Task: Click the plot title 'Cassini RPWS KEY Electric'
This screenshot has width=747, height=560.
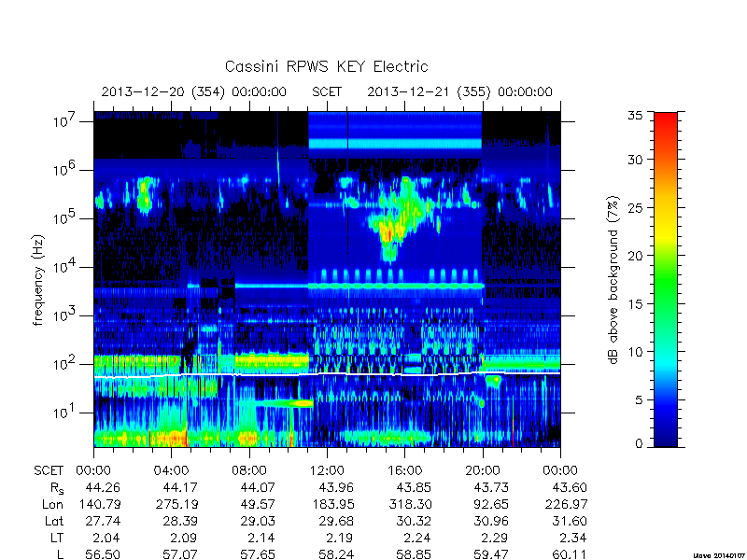Action: coord(326,66)
